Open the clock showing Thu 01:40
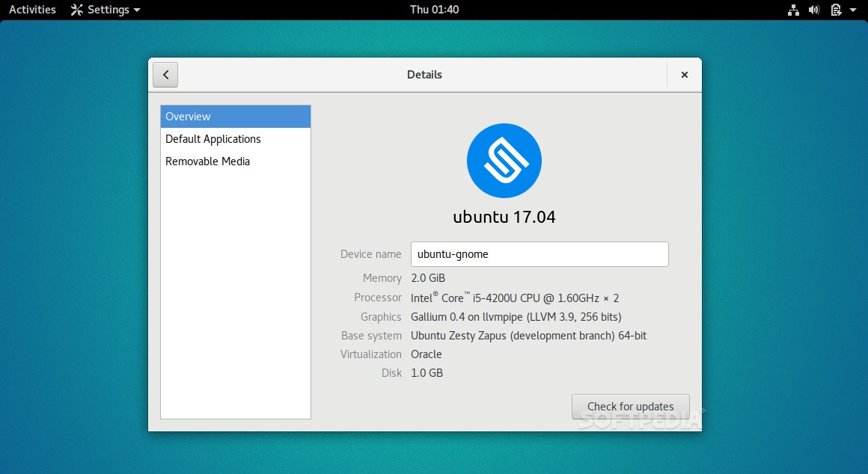 tap(434, 10)
